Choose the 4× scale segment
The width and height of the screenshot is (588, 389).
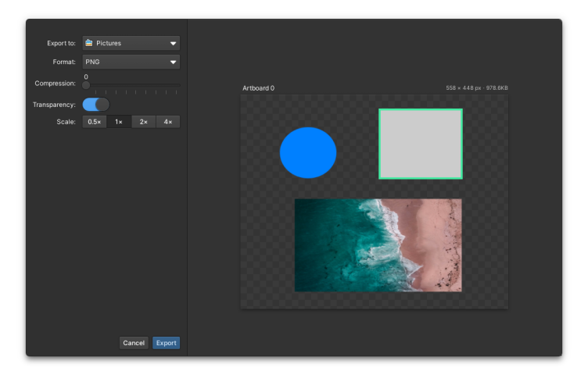[168, 122]
